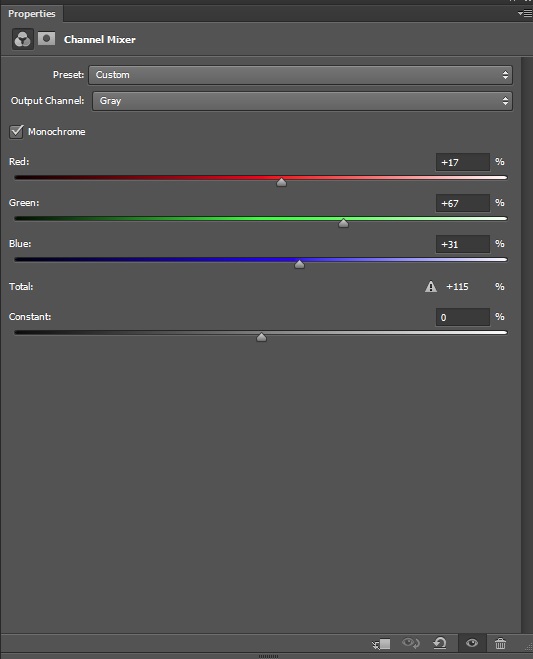This screenshot has height=659, width=533.
Task: Click the view previous state icon
Action: tap(410, 643)
